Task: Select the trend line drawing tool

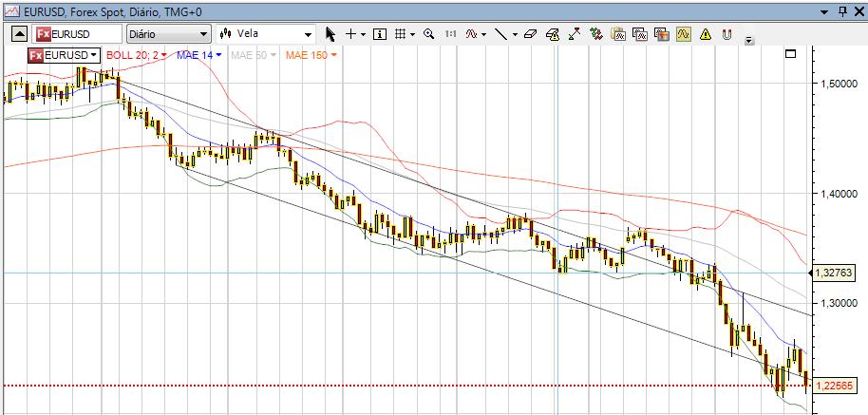Action: coord(500,34)
